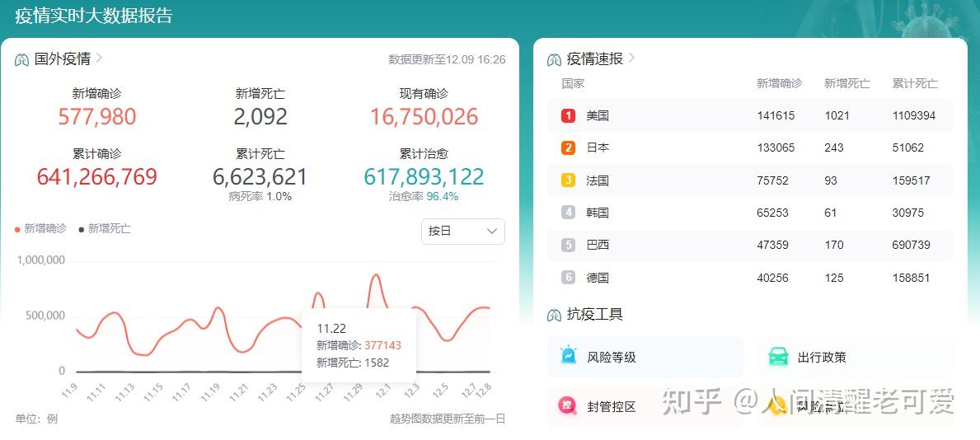Open the 风险等级 siren icon
The image size is (980, 440).
pyautogui.click(x=568, y=356)
